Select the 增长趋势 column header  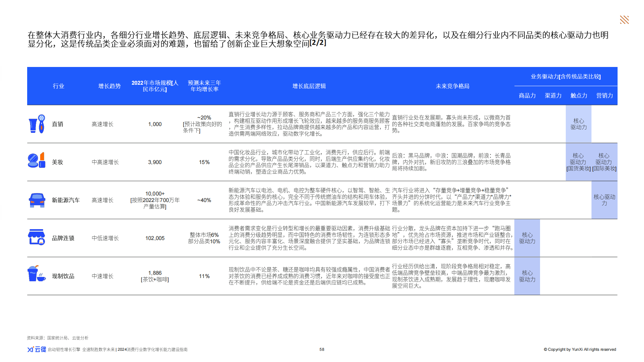pyautogui.click(x=109, y=86)
